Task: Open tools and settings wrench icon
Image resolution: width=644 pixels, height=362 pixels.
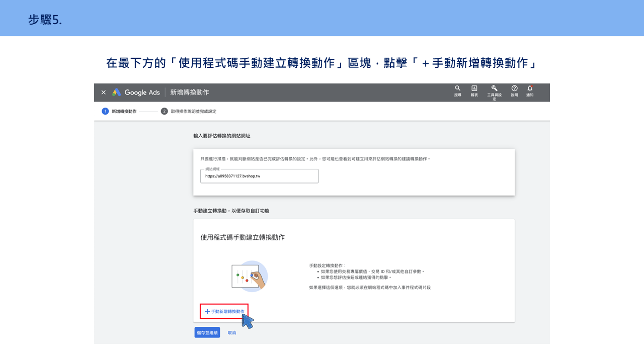Action: click(494, 88)
